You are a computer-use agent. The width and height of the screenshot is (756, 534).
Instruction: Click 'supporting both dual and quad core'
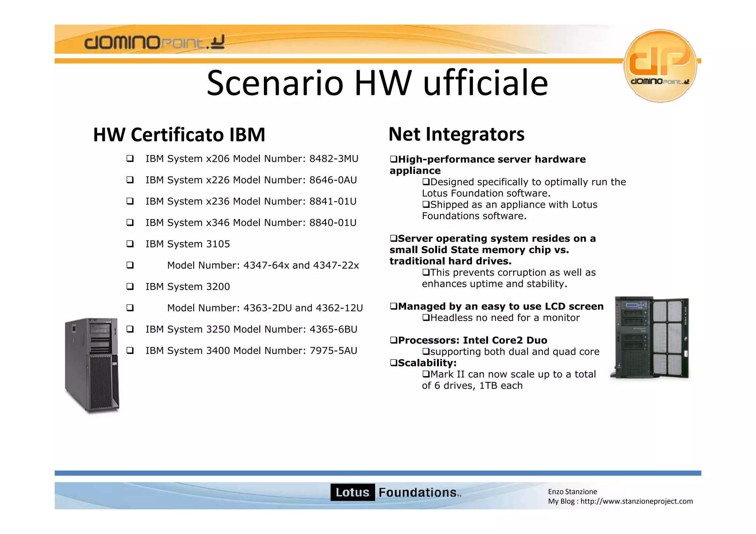tap(515, 352)
